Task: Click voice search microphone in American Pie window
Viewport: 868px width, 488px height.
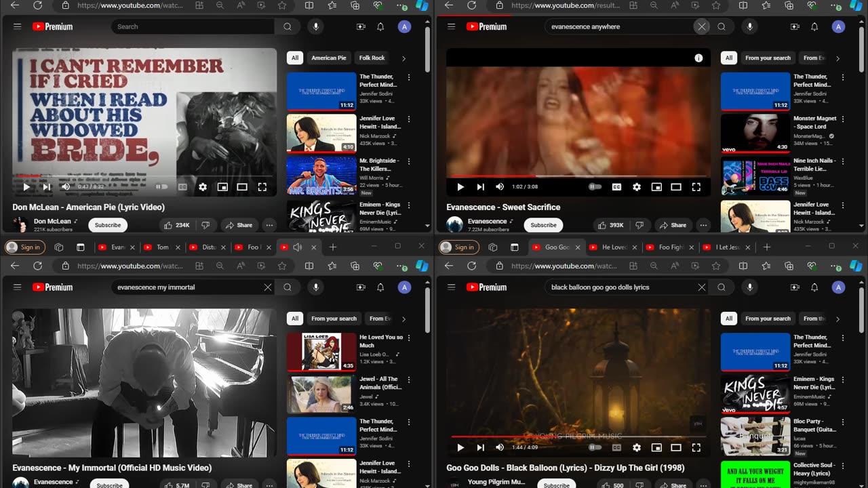Action: coord(315,26)
